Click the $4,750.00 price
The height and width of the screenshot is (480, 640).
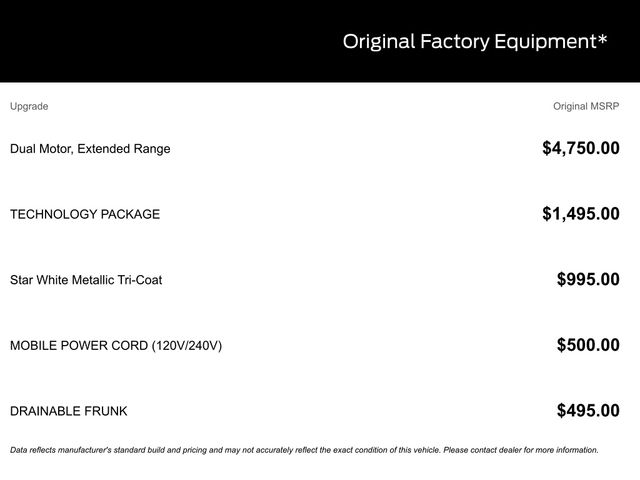(580, 149)
